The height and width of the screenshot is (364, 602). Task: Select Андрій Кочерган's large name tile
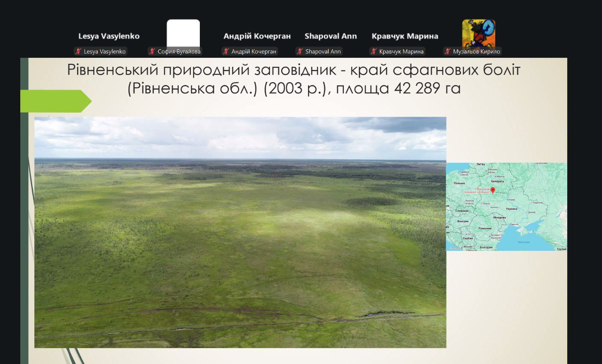pos(257,36)
